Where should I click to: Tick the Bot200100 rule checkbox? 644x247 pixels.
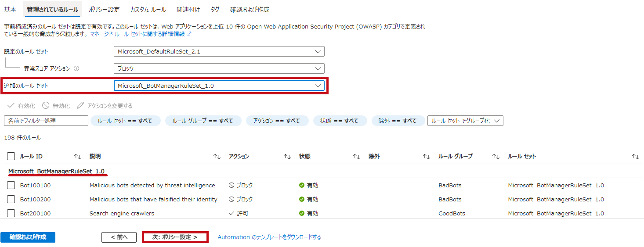click(11, 214)
